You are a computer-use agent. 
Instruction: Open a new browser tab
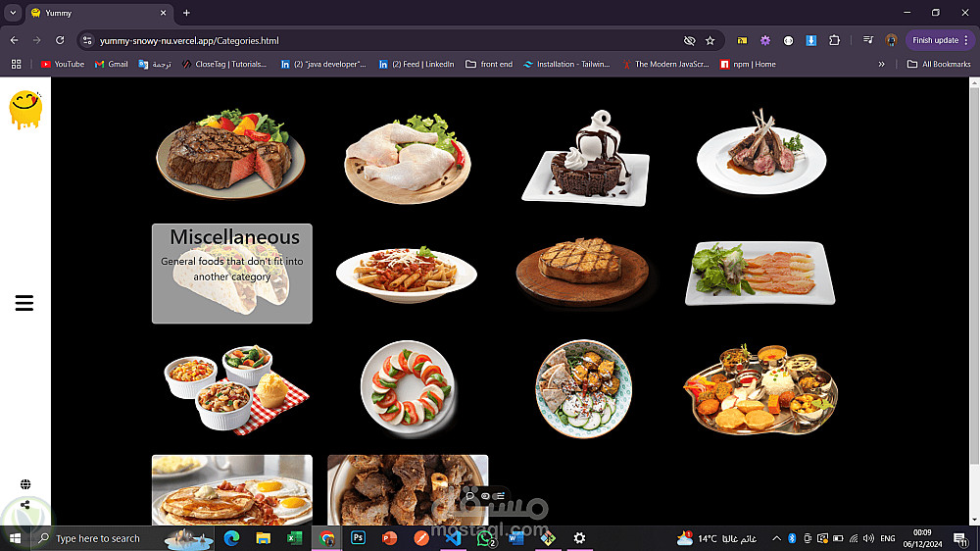pos(186,13)
